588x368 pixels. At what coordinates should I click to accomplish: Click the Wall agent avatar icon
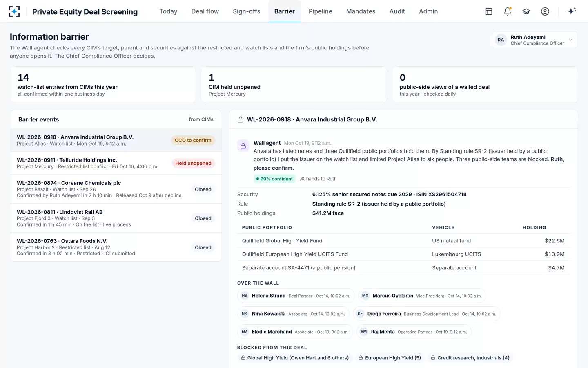(x=243, y=146)
